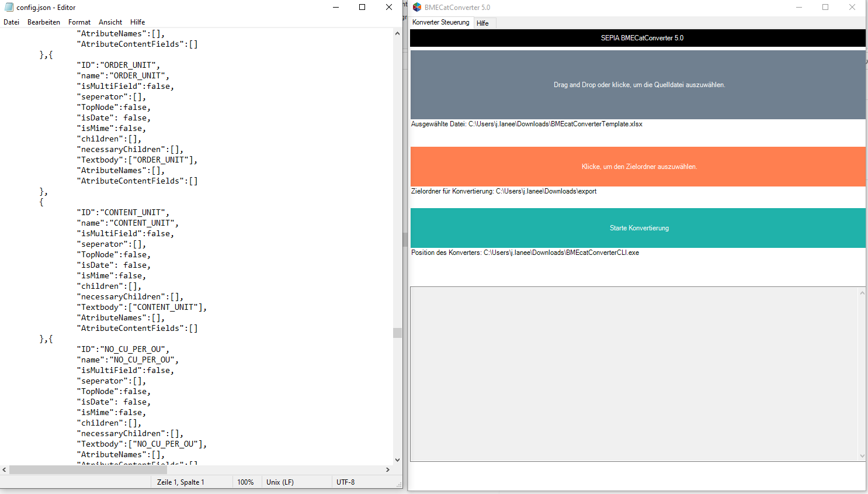Open the Ansicht menu in the Editor
868x494 pixels.
click(110, 22)
